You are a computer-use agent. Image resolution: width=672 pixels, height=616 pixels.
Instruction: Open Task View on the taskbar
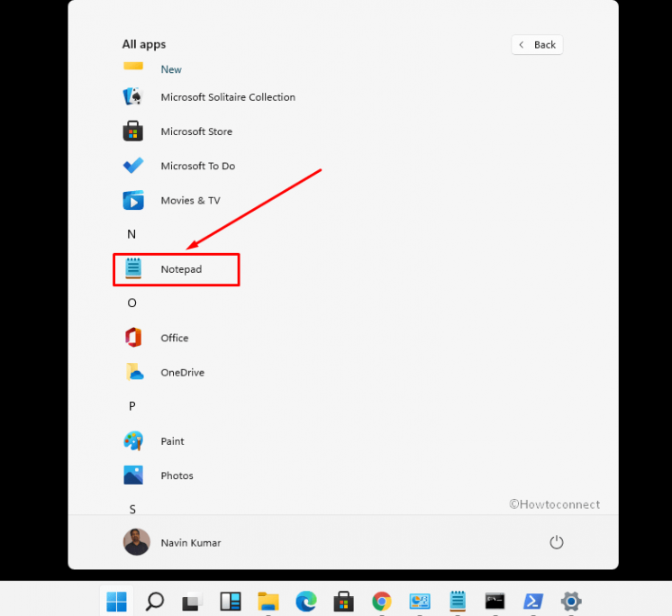point(192,602)
